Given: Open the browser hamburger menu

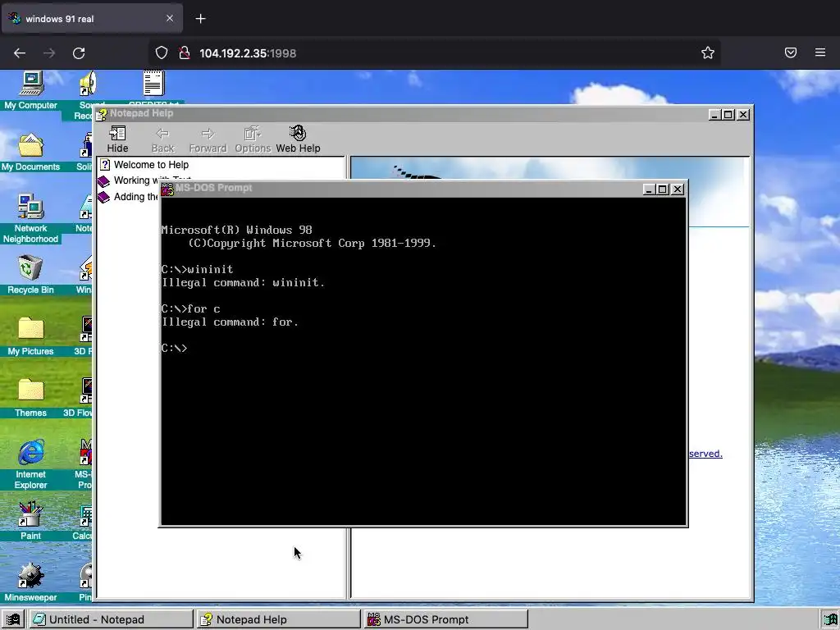Looking at the screenshot, I should click(820, 52).
